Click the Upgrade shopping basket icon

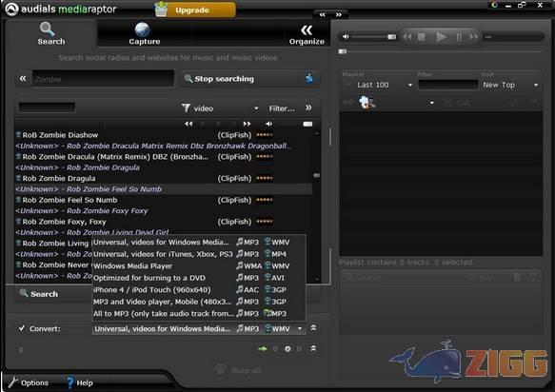pyautogui.click(x=161, y=10)
